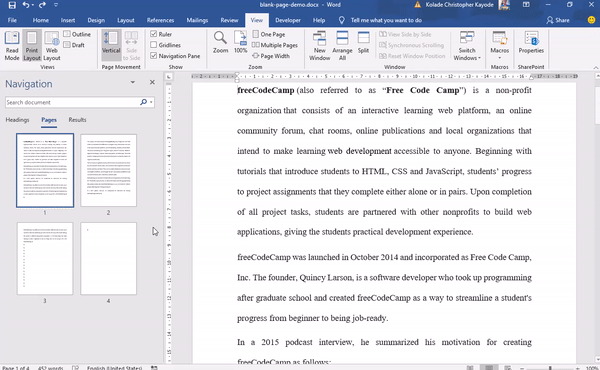
Task: Open Customize Quick Access Toolbar dropdown
Action: click(x=56, y=5)
